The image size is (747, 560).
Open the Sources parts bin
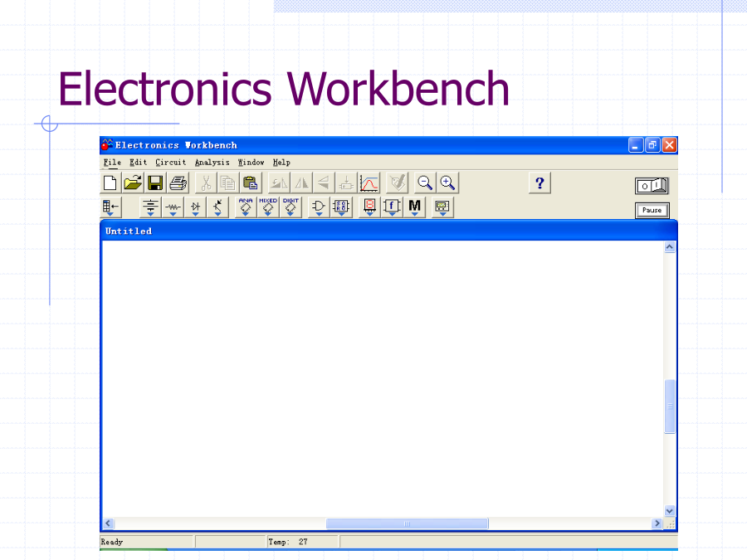point(150,207)
